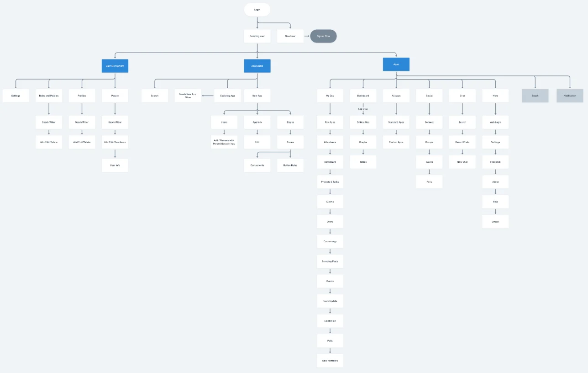The image size is (588, 373).
Task: Click the Add/Edit/Deactivate box
Action: (115, 142)
